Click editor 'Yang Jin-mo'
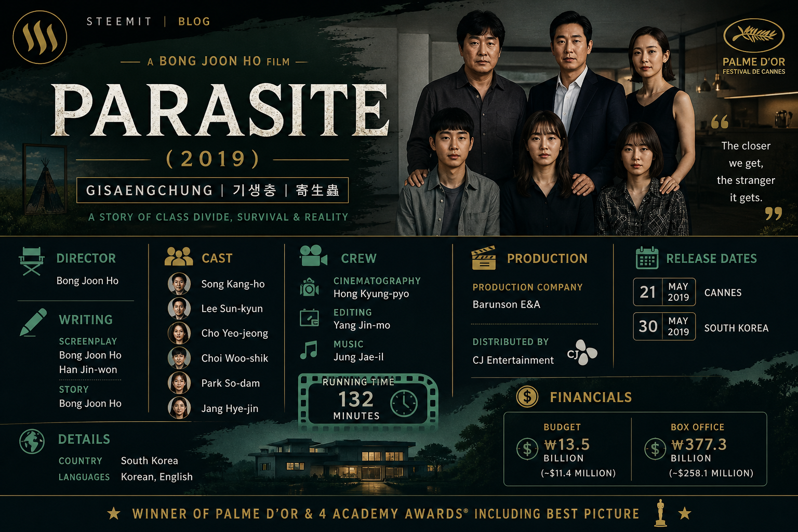This screenshot has height=532, width=798. pyautogui.click(x=362, y=326)
